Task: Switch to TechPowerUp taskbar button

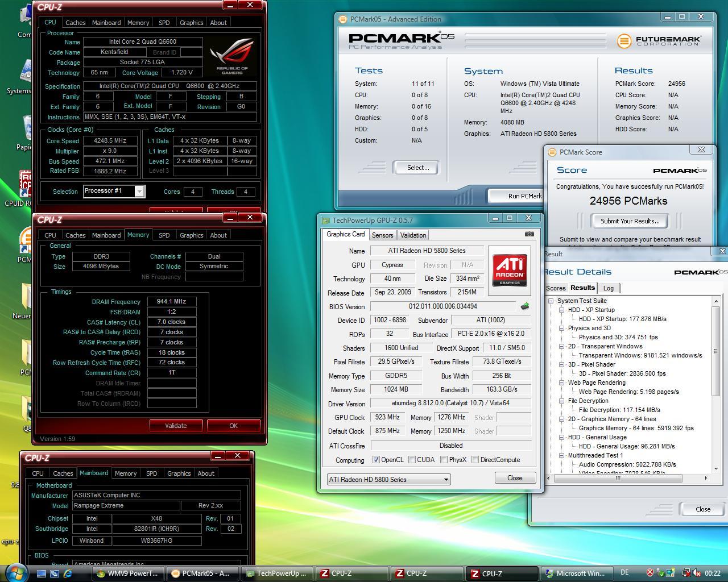Action: coord(278,573)
